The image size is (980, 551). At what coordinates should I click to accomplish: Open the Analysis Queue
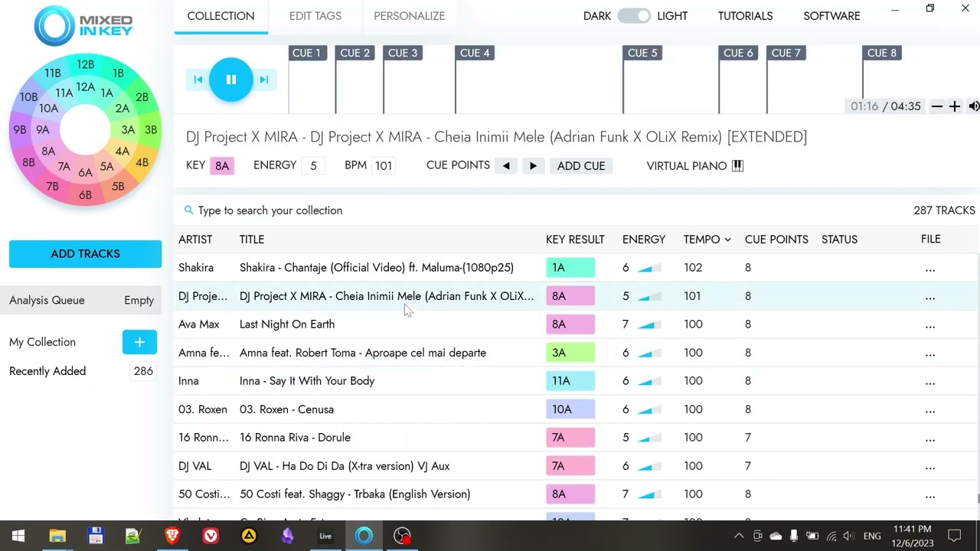(x=81, y=301)
